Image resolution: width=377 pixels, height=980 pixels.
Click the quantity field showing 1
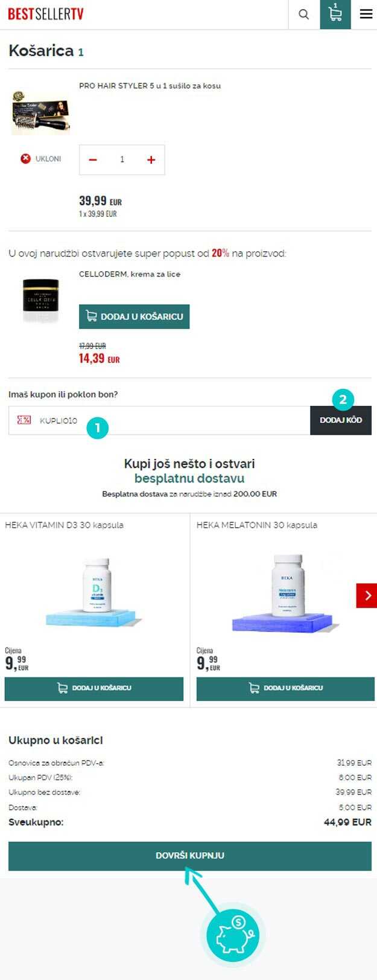coord(122,159)
